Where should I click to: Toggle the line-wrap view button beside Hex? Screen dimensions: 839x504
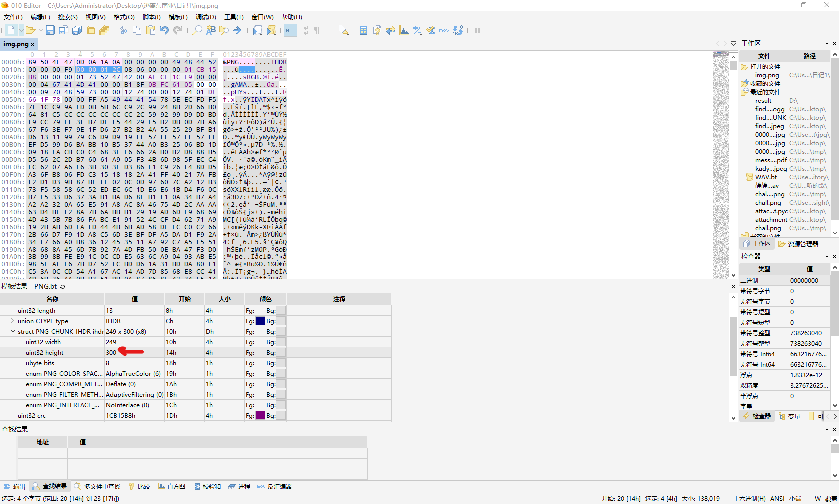(304, 30)
